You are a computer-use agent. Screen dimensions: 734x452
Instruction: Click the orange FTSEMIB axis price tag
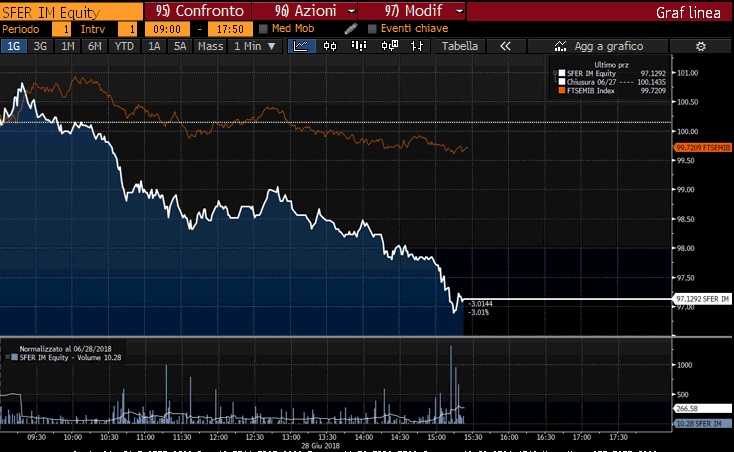click(702, 148)
